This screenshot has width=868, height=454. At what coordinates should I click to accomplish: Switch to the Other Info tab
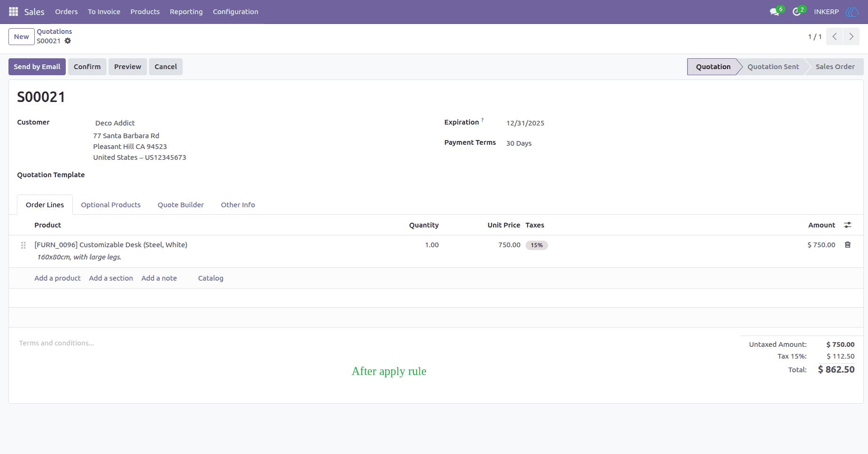pyautogui.click(x=238, y=205)
